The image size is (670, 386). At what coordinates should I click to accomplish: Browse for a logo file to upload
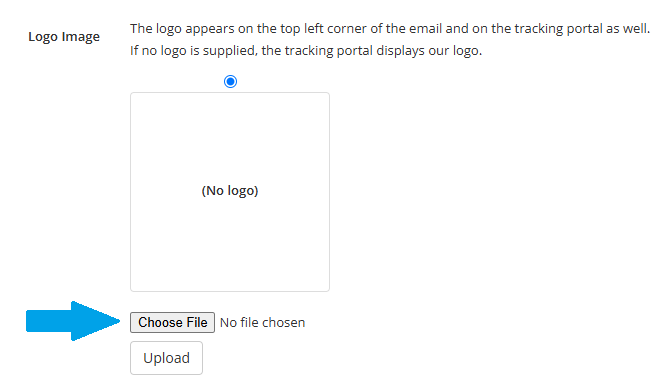coord(173,322)
